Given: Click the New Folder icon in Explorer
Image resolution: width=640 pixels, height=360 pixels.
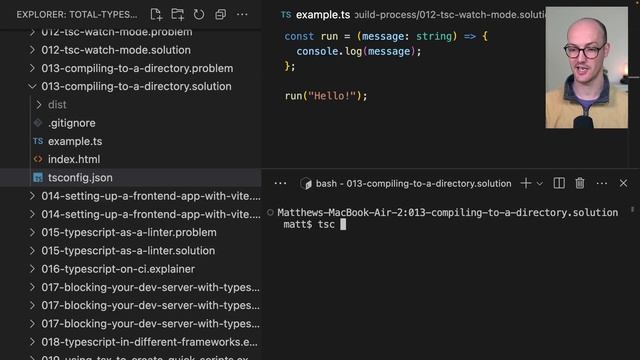Looking at the screenshot, I should click(x=178, y=15).
